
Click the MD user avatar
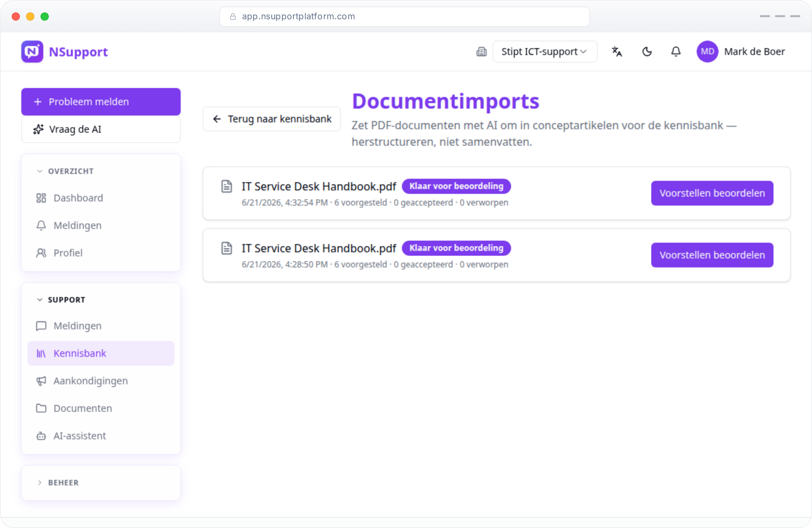pyautogui.click(x=707, y=52)
